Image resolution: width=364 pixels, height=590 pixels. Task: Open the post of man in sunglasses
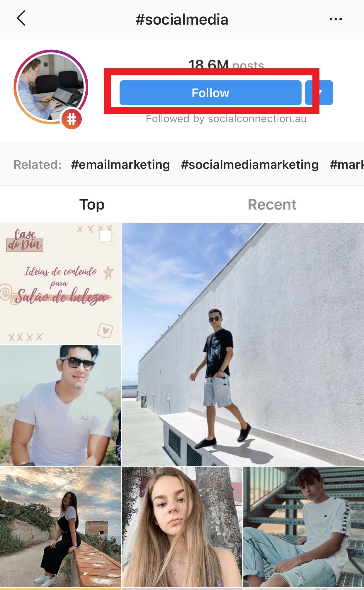[x=60, y=405]
